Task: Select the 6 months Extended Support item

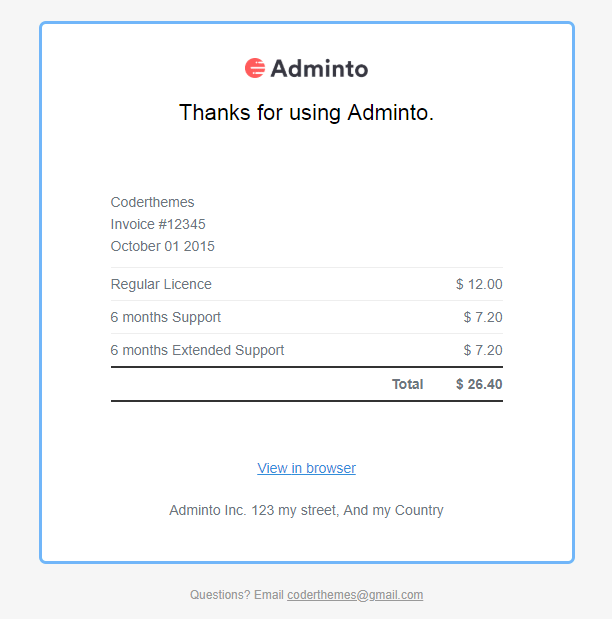Action: pos(197,350)
